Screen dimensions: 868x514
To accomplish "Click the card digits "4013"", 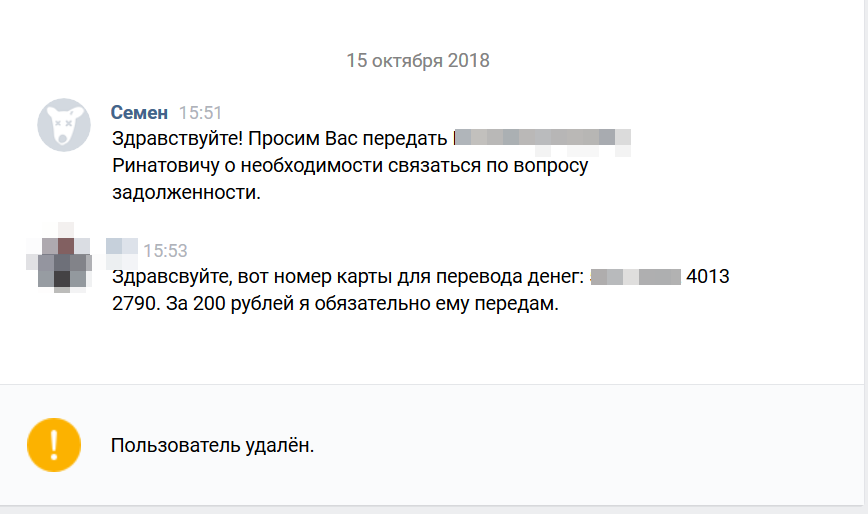I will point(708,277).
